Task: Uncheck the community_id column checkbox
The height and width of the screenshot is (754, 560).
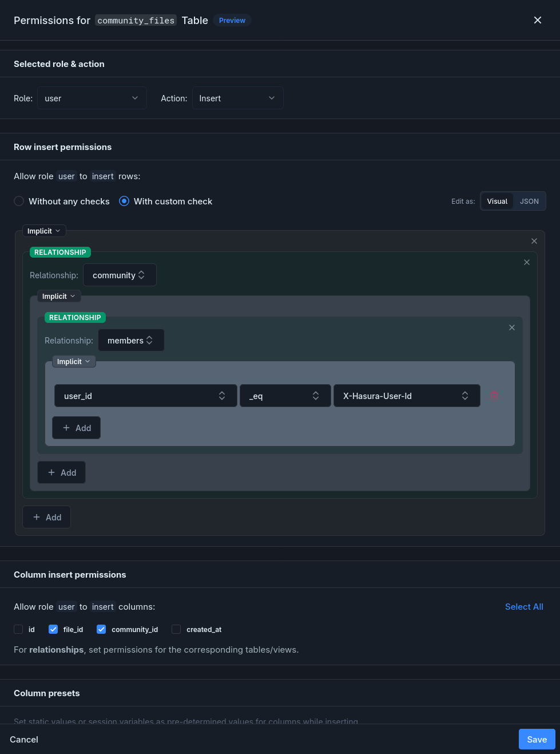Action: pos(101,629)
